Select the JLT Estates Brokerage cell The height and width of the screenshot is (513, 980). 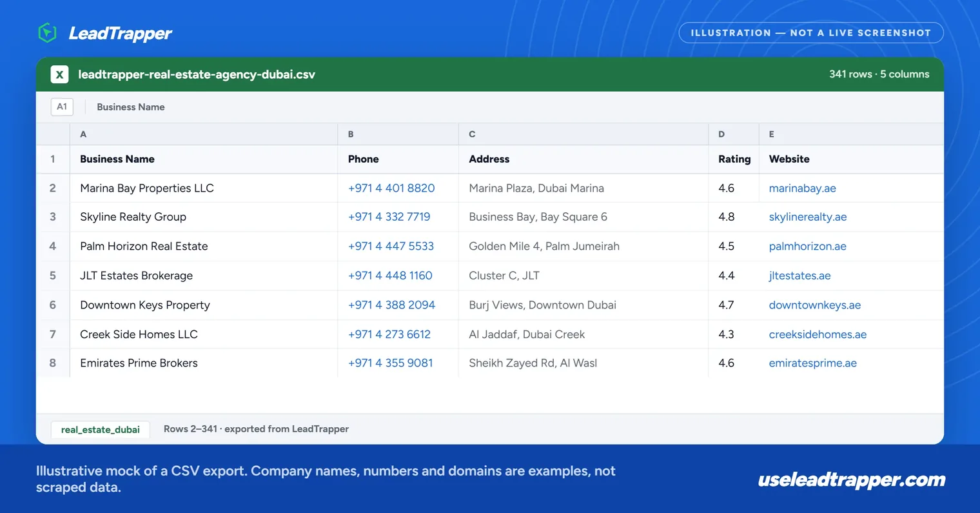coord(204,276)
